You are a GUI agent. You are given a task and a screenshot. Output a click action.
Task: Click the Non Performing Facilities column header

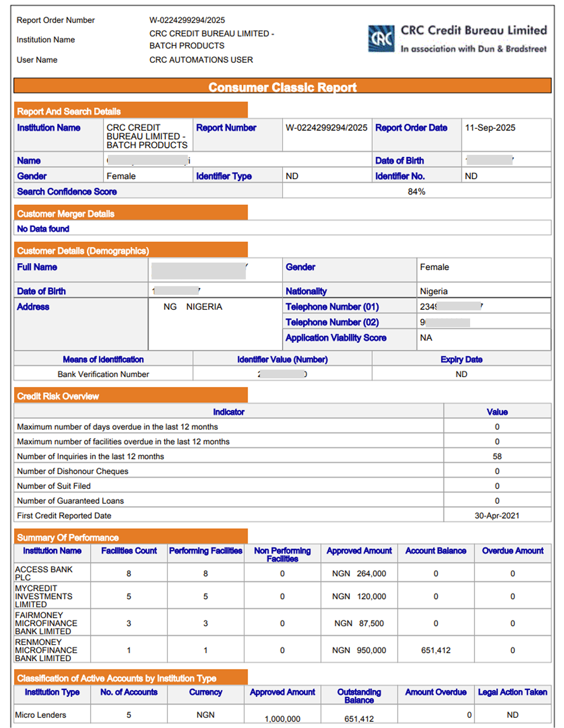282,554
